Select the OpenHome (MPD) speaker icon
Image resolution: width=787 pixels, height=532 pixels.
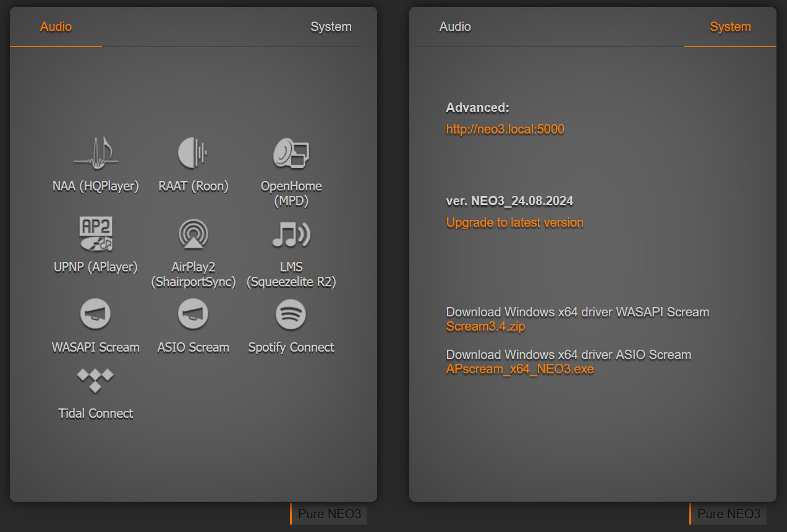point(291,153)
